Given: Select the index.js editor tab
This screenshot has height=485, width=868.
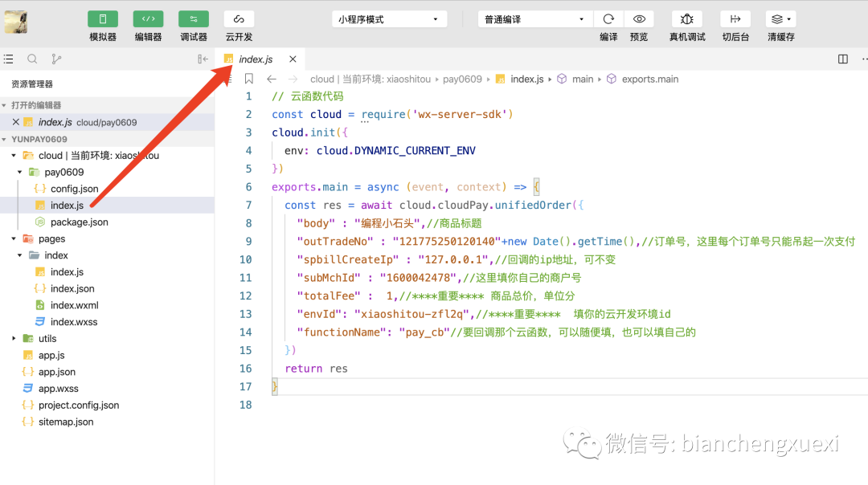Looking at the screenshot, I should 256,59.
